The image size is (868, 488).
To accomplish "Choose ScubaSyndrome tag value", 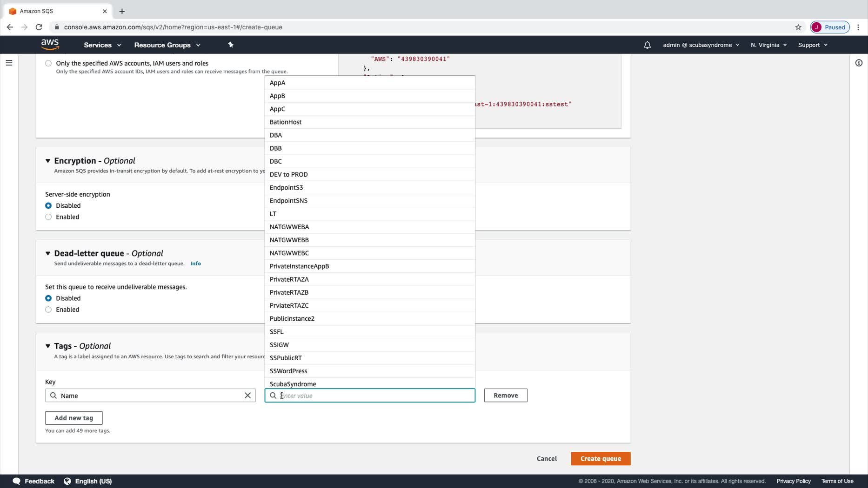I will click(370, 383).
